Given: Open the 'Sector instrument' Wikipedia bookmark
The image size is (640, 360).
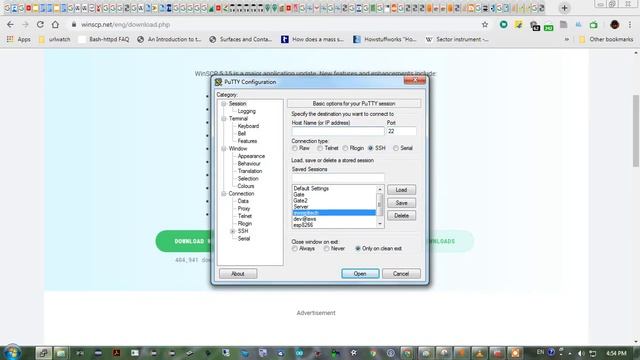Looking at the screenshot, I should tap(457, 39).
